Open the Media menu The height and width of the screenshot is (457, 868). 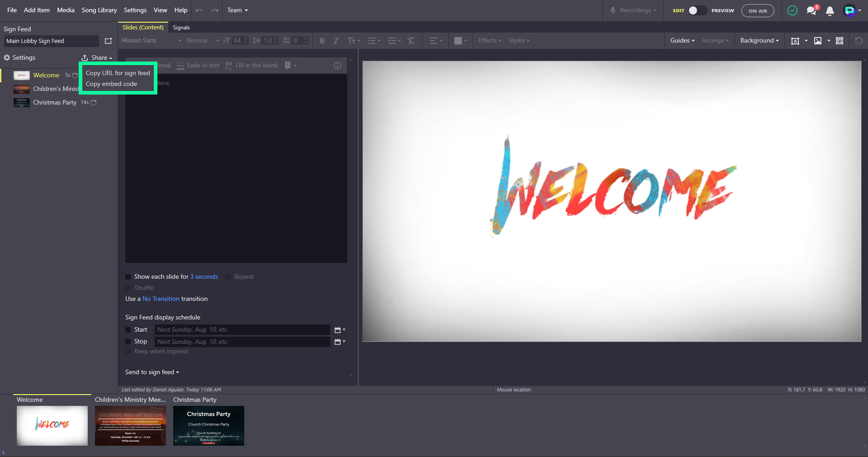coord(66,10)
